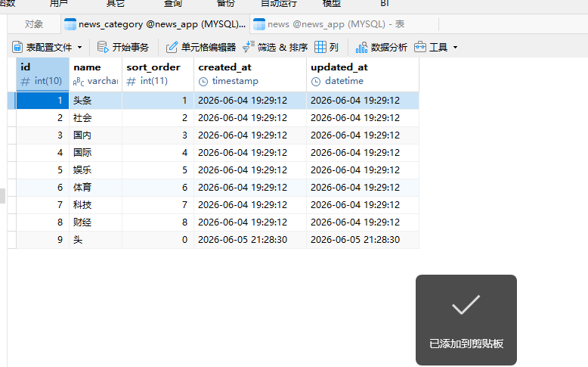Open 筛选 & 排序 panel label
Image resolution: width=588 pixels, height=367 pixels.
(283, 48)
